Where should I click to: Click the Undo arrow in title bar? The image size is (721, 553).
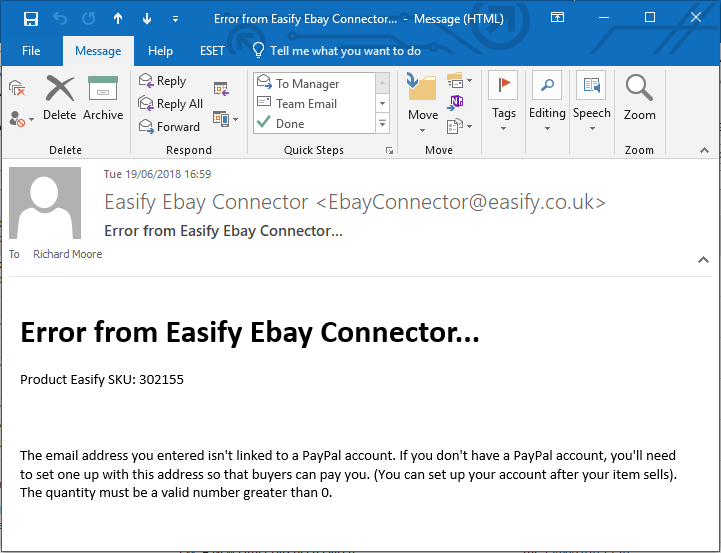coord(60,19)
